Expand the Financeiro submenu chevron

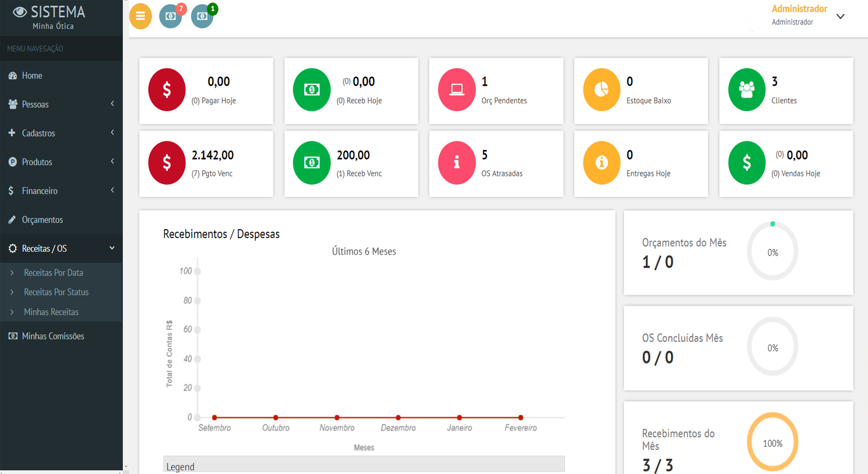pyautogui.click(x=112, y=190)
